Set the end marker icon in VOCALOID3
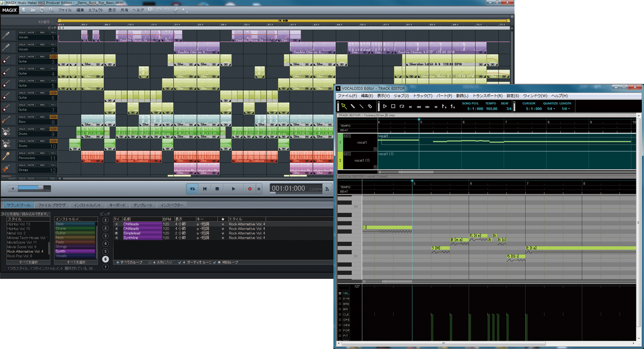 [x=452, y=106]
